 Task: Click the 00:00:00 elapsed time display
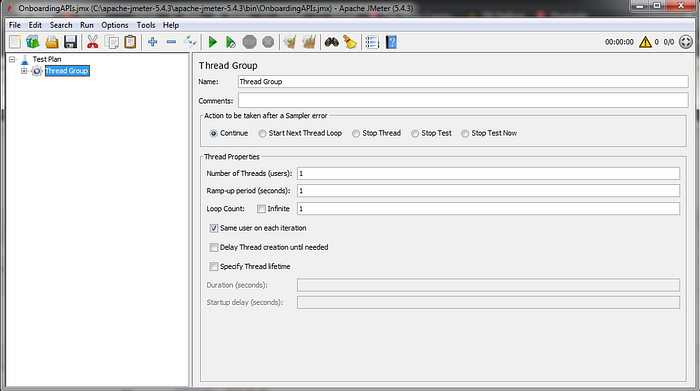pyautogui.click(x=619, y=42)
